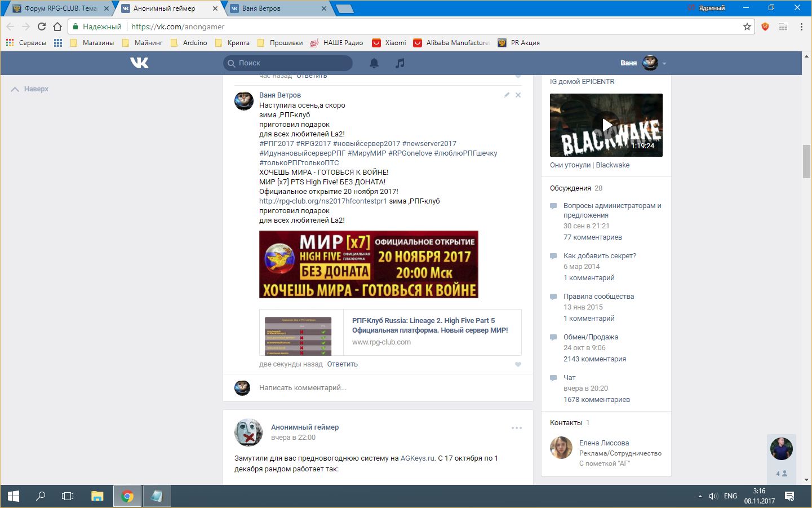Open the Apps shortcut icon in the bookmarks bar

[58, 43]
